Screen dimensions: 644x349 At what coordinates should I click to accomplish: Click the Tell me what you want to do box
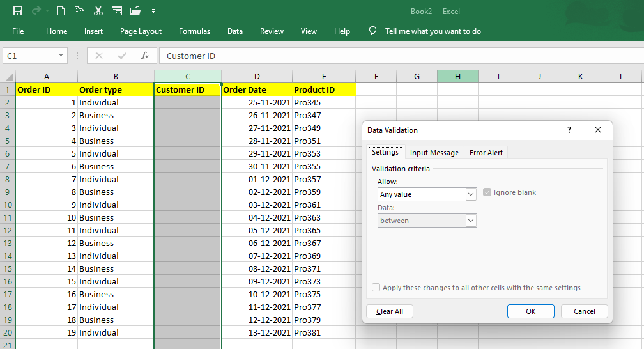(x=433, y=31)
